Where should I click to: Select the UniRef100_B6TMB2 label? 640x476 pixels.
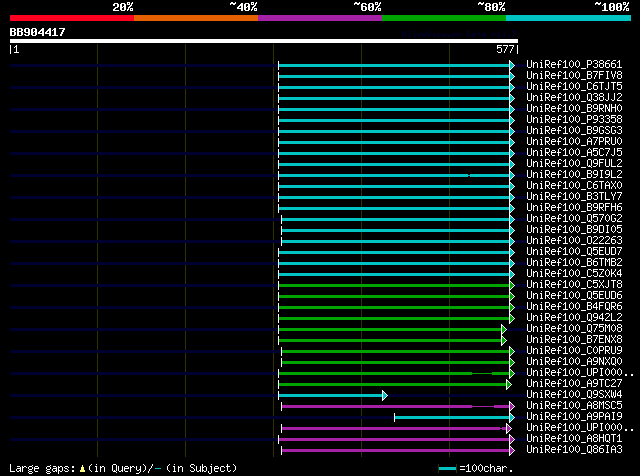574,263
